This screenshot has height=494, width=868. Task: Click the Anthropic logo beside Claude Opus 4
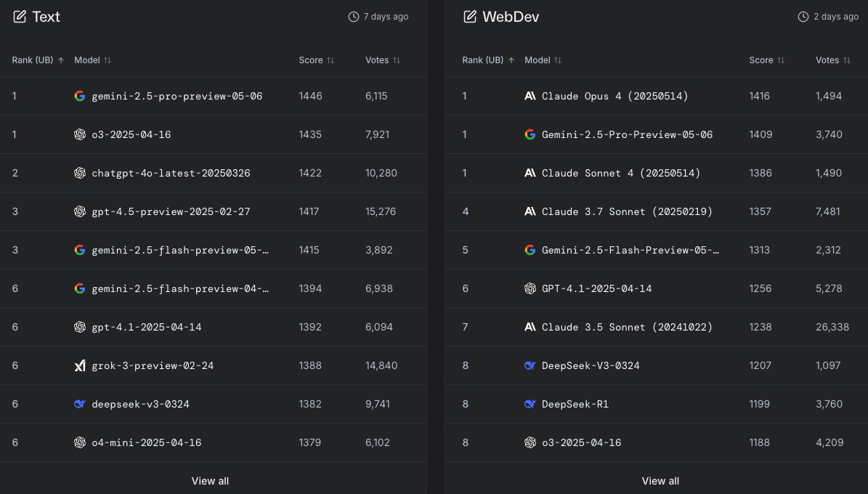click(x=530, y=96)
